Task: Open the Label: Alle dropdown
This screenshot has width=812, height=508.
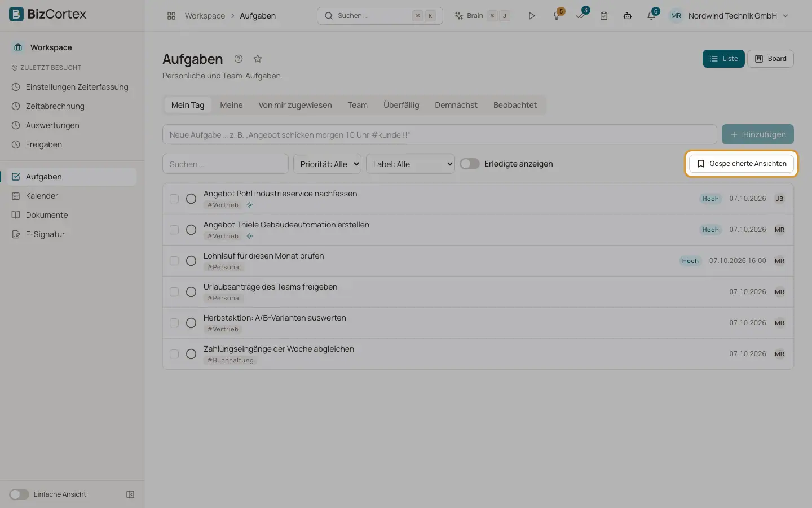Action: 411,164
